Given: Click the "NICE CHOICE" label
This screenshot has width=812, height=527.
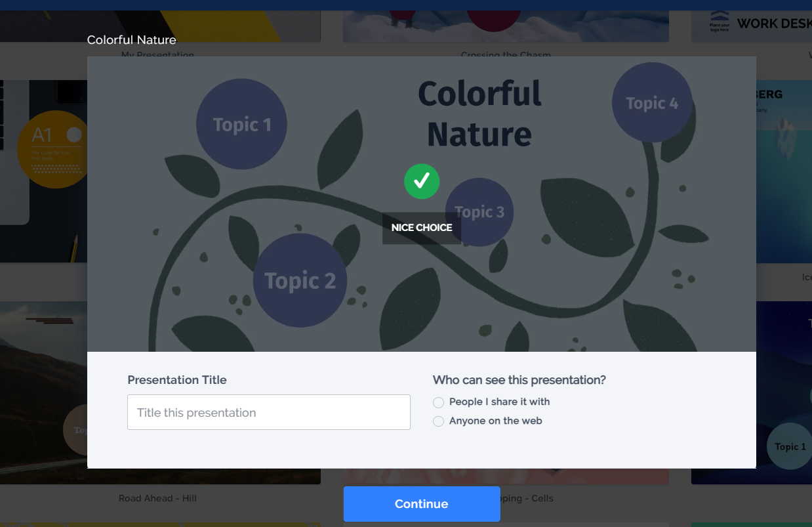Looking at the screenshot, I should click(x=422, y=228).
